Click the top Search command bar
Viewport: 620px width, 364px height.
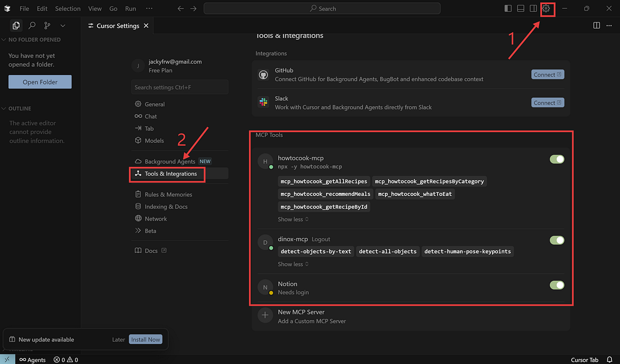(322, 8)
